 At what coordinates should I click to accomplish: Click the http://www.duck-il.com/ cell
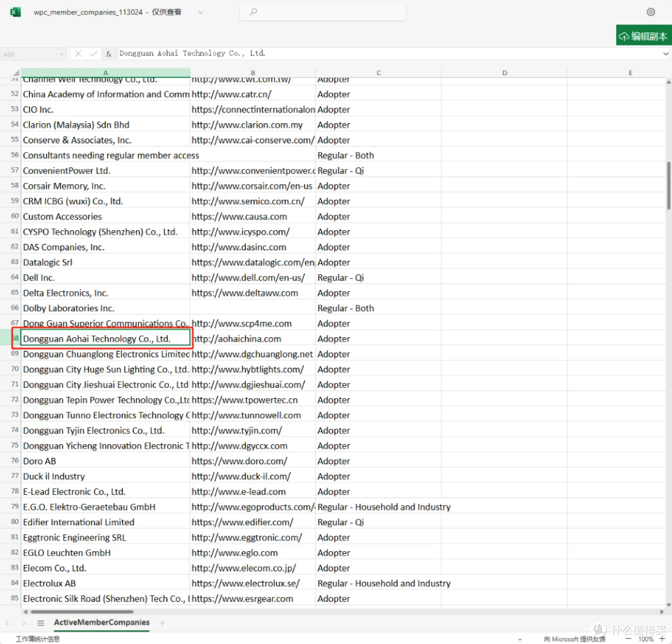tap(253, 476)
